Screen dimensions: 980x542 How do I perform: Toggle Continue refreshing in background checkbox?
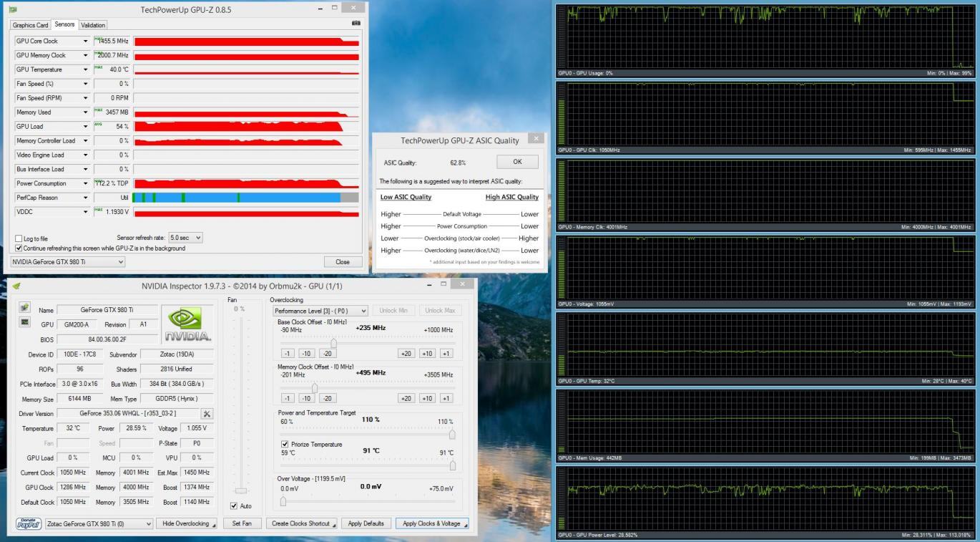tap(19, 248)
